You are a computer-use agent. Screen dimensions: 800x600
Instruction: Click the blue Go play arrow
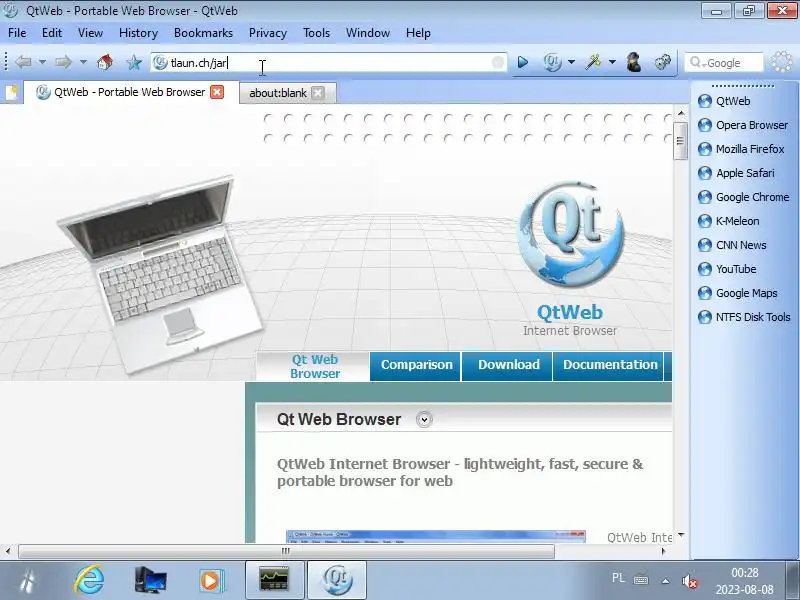(x=522, y=62)
